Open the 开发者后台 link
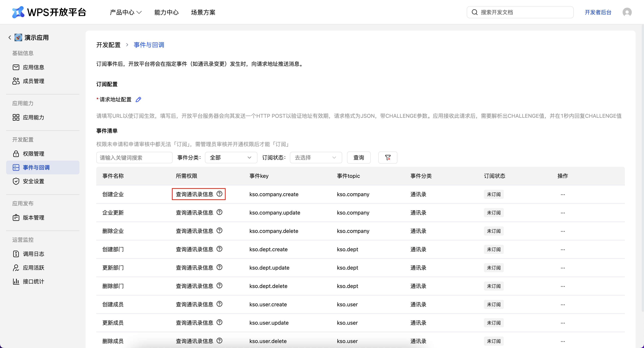This screenshot has height=348, width=644. [598, 12]
